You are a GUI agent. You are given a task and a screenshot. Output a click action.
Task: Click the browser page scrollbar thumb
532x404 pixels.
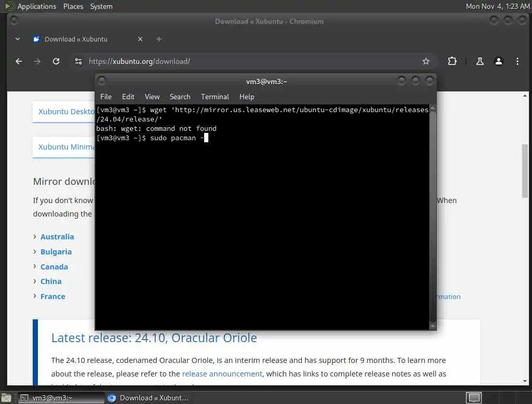pos(525,171)
